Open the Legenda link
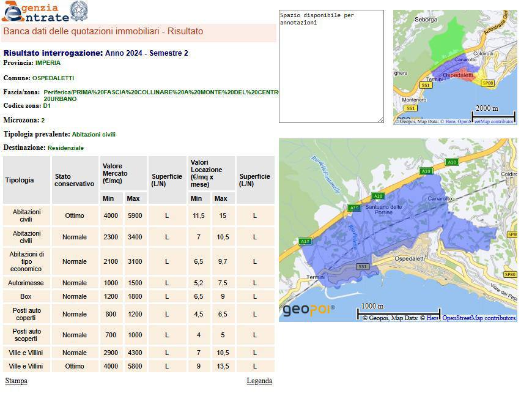 [x=259, y=381]
